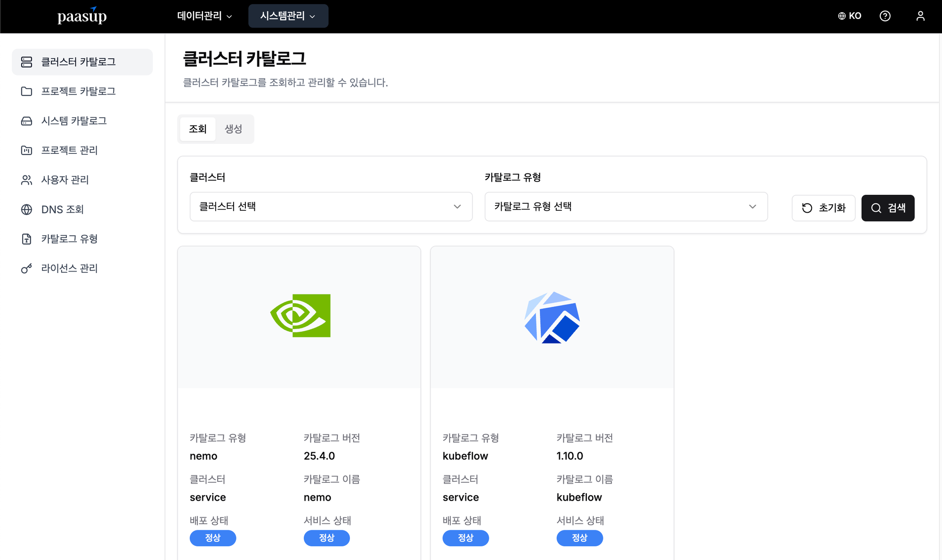Screen dimensions: 942x560
Task: Click the NVIDIA nemo logo thumbnail
Action: [x=300, y=315]
